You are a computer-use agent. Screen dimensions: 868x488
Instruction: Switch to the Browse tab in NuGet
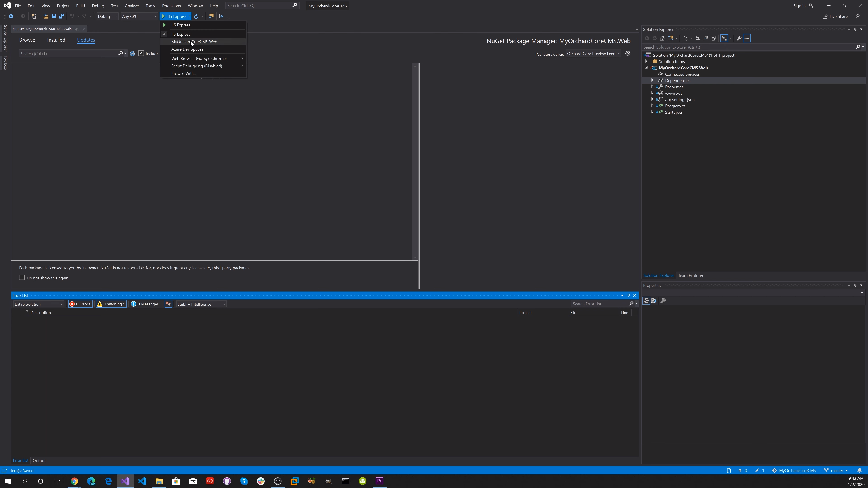pos(27,40)
